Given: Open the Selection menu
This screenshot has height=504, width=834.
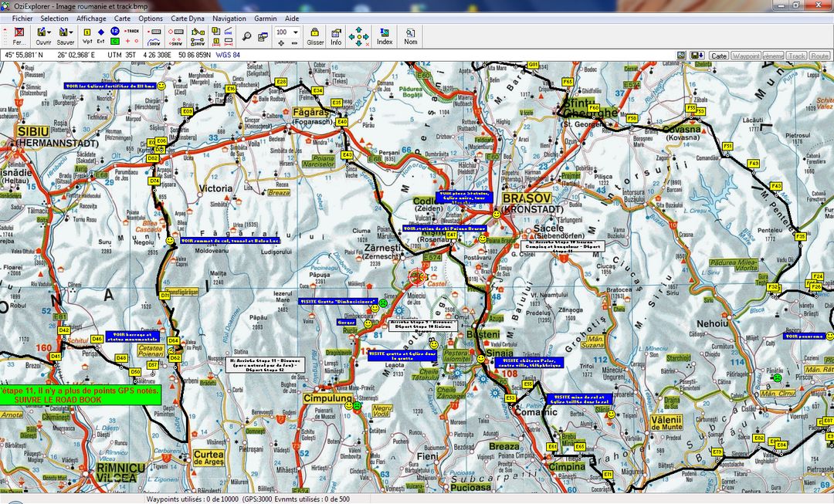Looking at the screenshot, I should pos(54,18).
